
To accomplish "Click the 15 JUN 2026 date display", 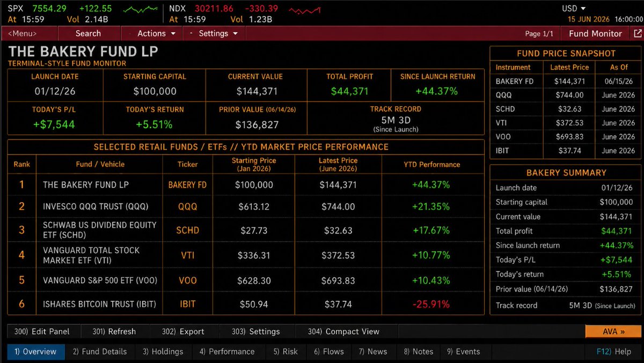I will coord(589,19).
